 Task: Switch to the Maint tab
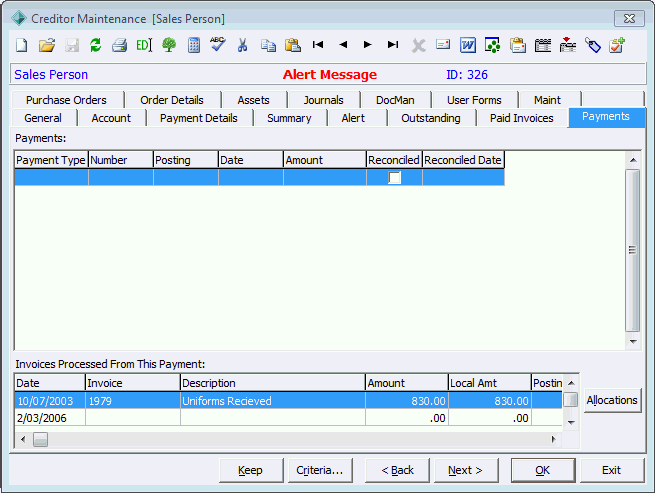click(x=547, y=100)
